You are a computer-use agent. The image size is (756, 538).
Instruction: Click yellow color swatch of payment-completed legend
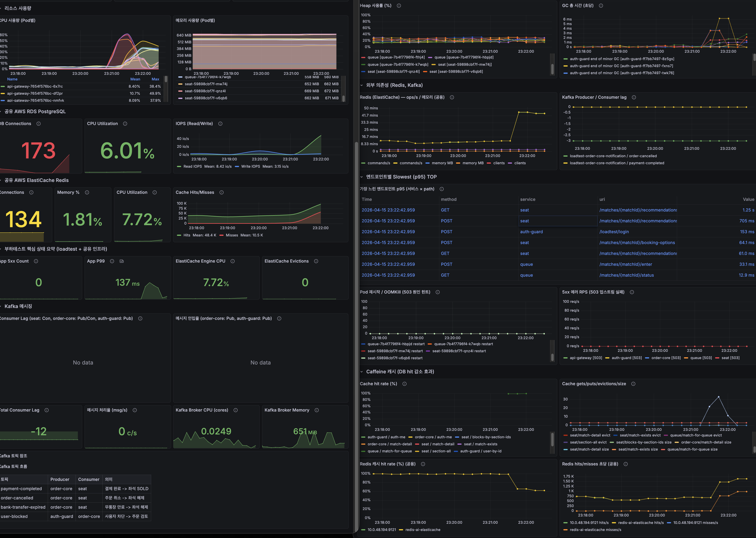tap(565, 163)
